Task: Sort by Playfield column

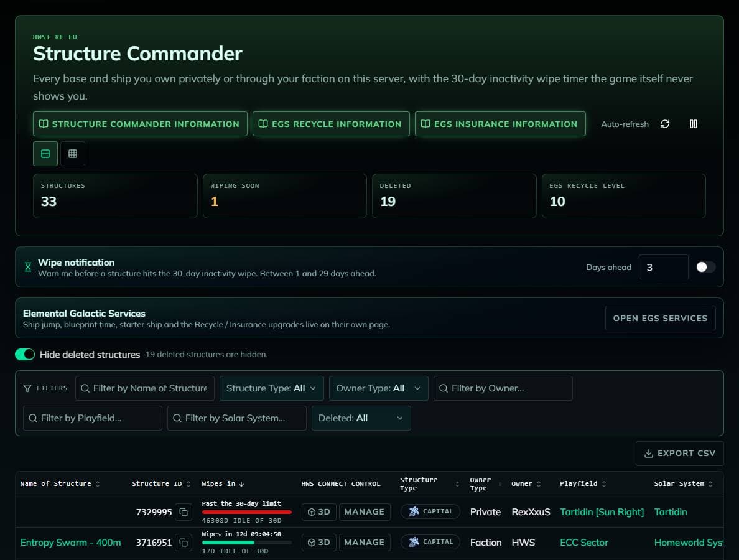Action: [x=583, y=483]
